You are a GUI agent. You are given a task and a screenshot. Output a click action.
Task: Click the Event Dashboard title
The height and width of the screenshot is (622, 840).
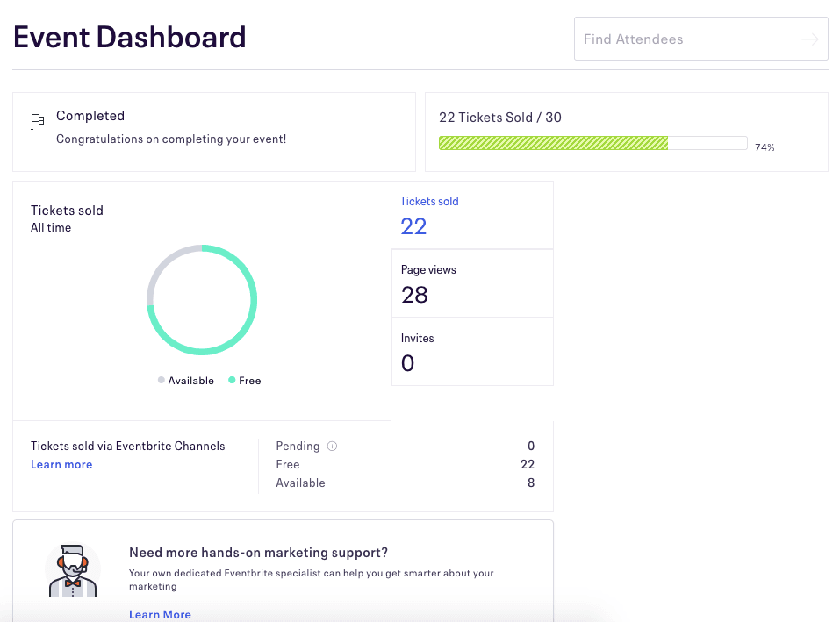click(130, 38)
